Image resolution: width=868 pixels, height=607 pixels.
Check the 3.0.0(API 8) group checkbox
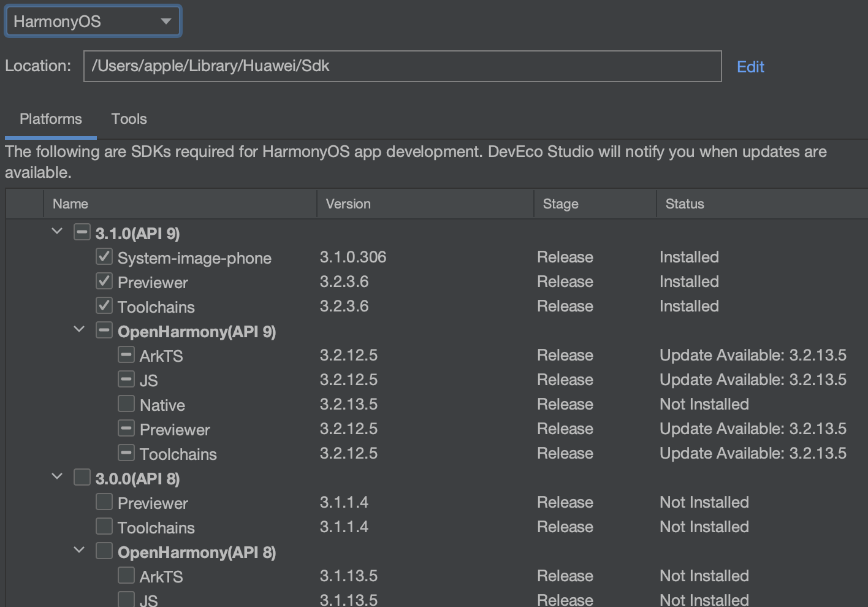(x=82, y=477)
